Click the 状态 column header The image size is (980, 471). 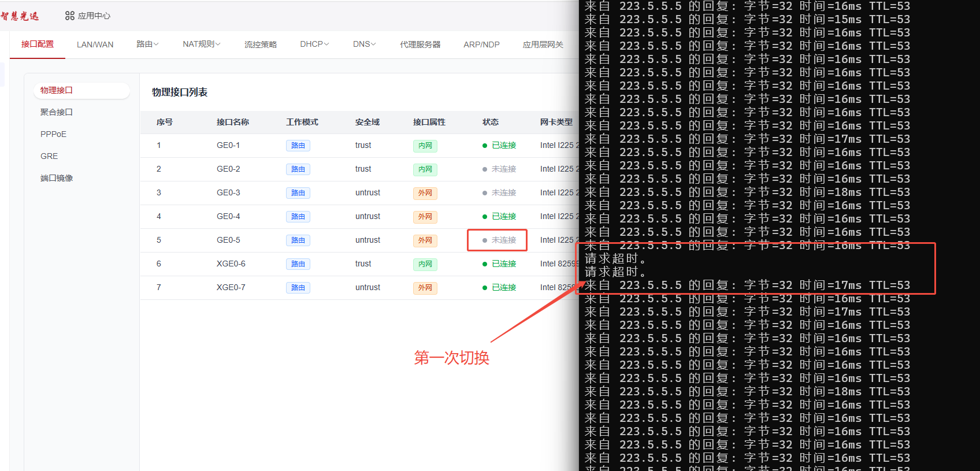pyautogui.click(x=491, y=122)
